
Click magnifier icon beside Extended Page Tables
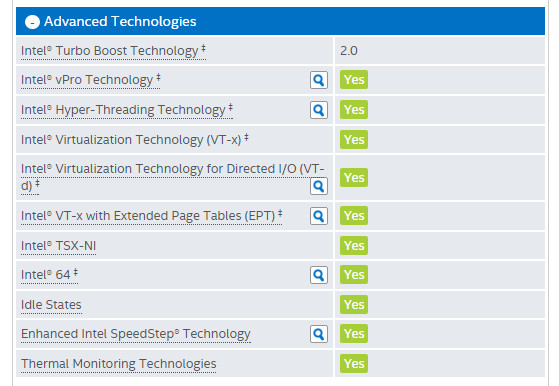coord(319,216)
